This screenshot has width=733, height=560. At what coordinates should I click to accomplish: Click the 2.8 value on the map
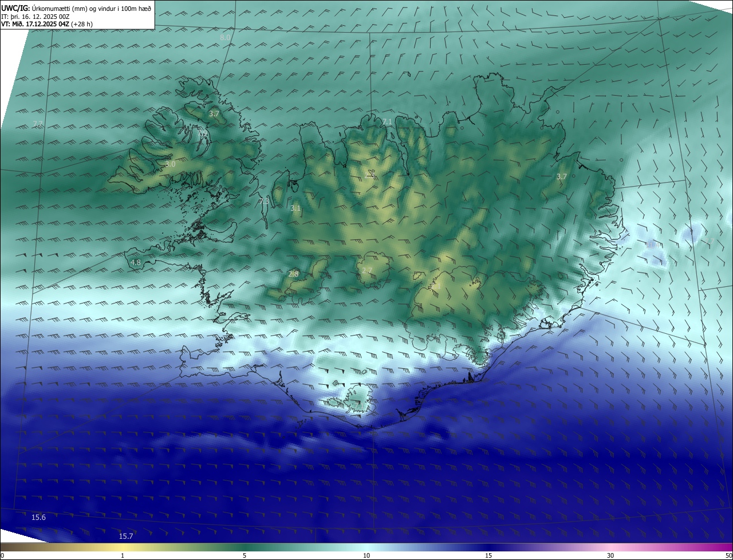(x=293, y=274)
